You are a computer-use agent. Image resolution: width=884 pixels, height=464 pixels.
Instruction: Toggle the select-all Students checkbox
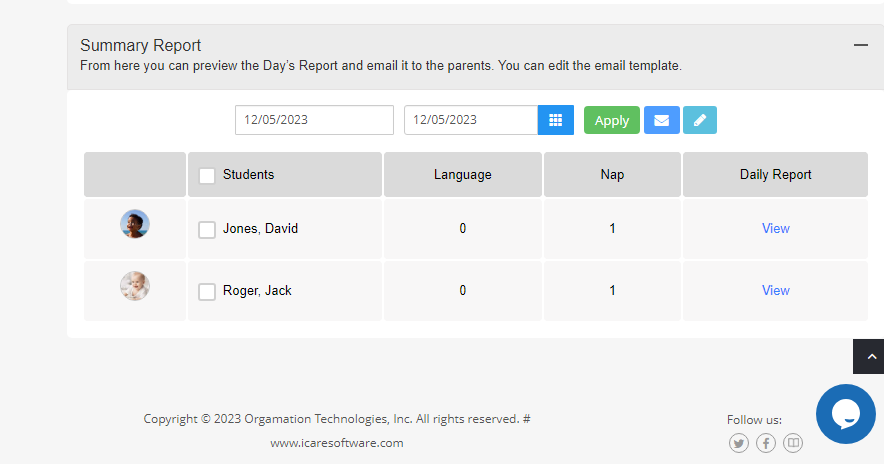(207, 175)
